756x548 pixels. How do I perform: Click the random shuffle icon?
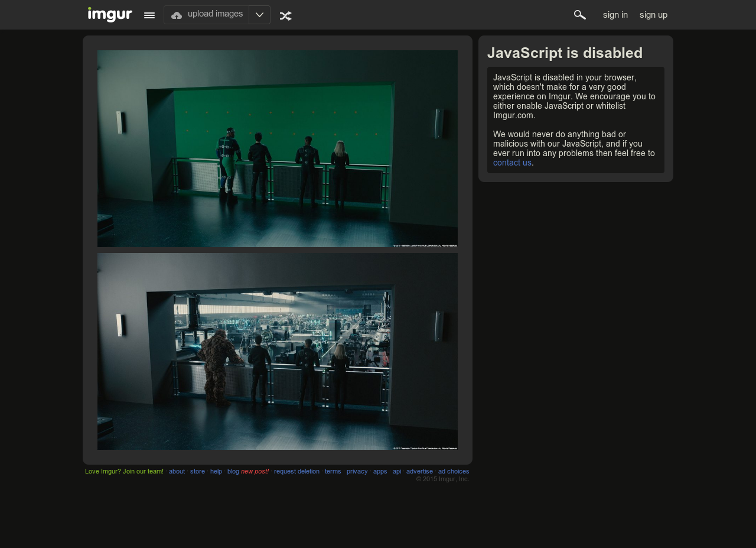click(286, 16)
